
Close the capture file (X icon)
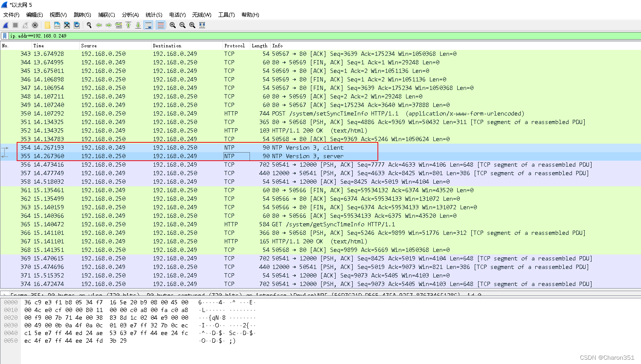click(x=67, y=25)
